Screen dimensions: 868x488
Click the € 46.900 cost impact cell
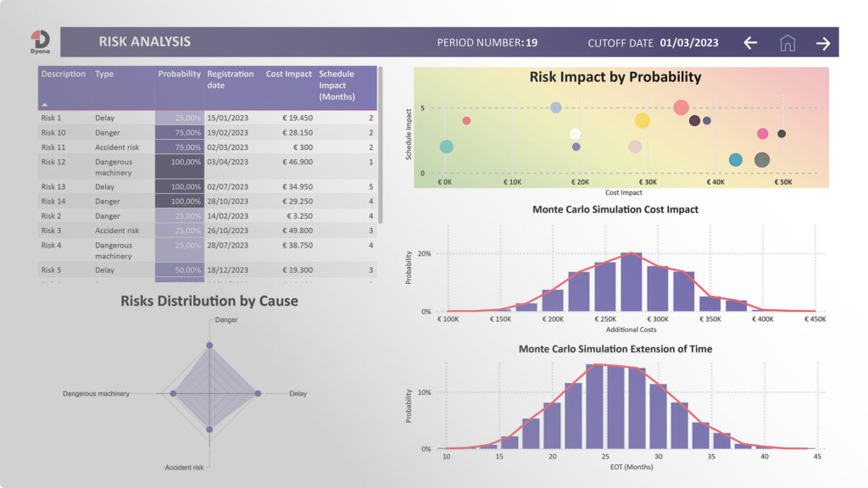click(298, 162)
